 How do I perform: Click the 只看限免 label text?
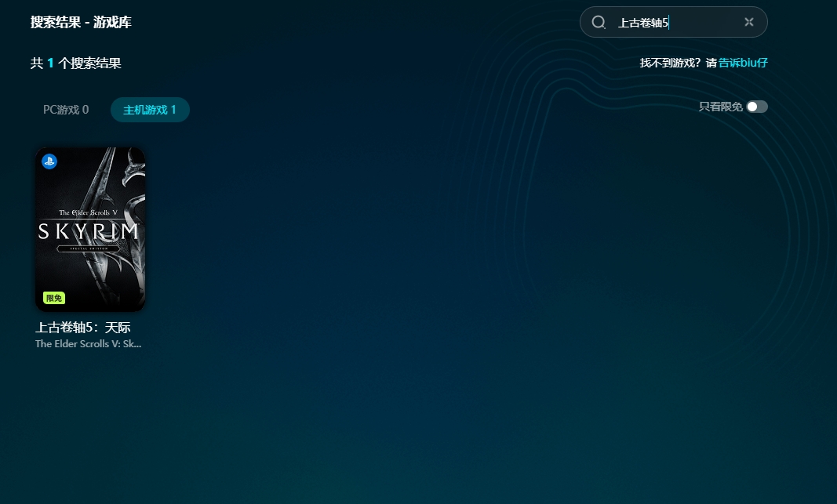(x=720, y=107)
